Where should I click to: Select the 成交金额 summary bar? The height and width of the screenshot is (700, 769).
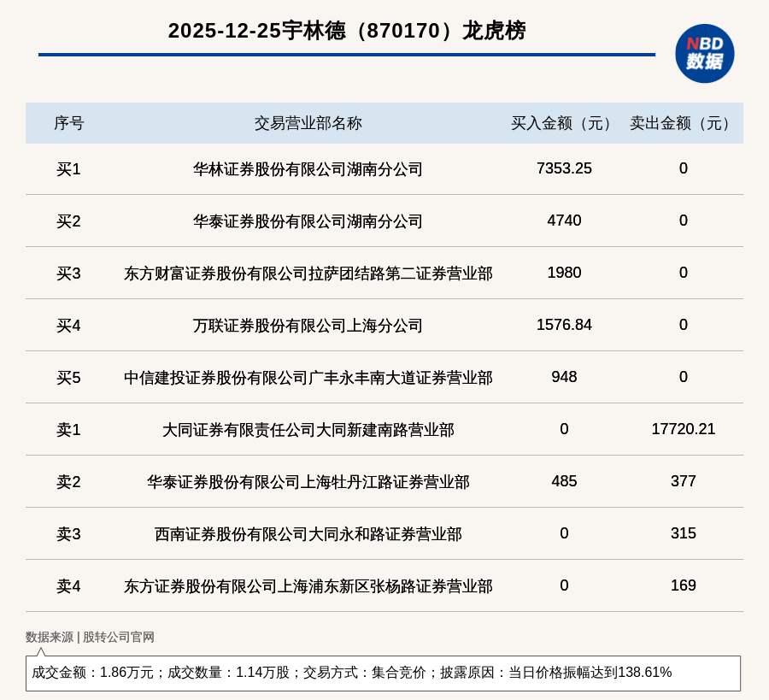point(384,674)
